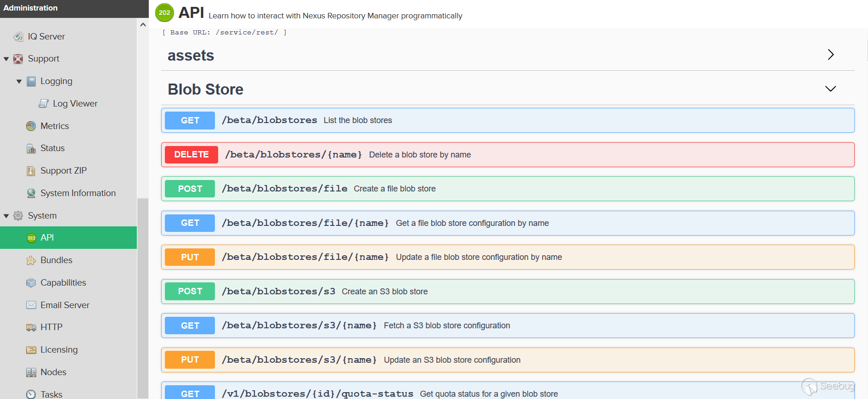This screenshot has width=868, height=399.
Task: Collapse the Blob Store API section
Action: click(x=830, y=89)
